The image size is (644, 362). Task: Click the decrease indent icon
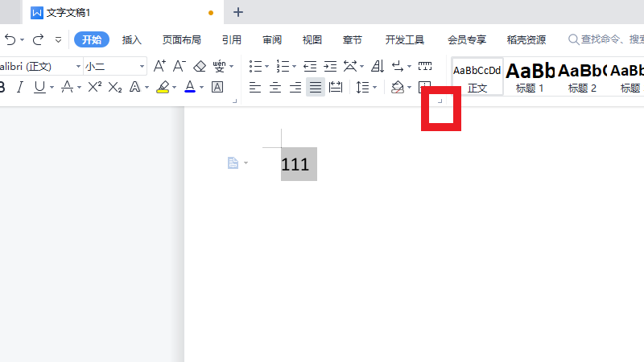tap(310, 66)
